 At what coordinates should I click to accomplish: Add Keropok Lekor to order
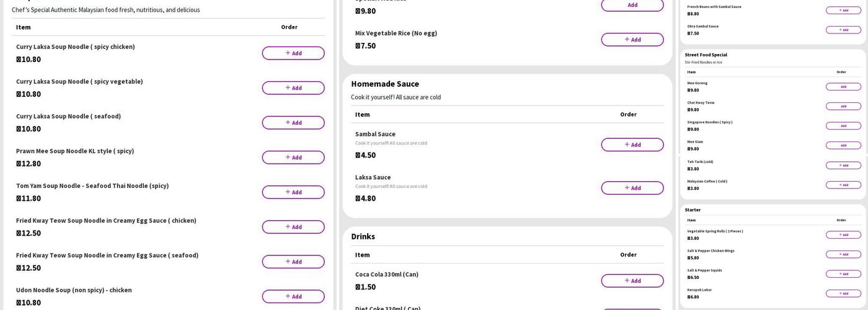pyautogui.click(x=843, y=293)
